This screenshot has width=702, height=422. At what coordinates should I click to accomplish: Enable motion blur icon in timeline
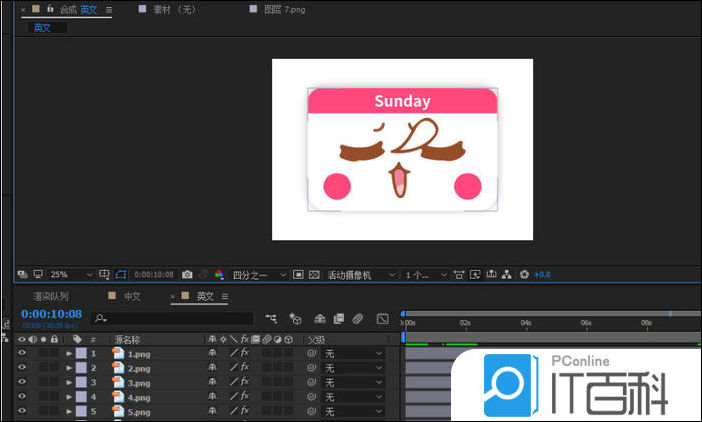coord(356,318)
